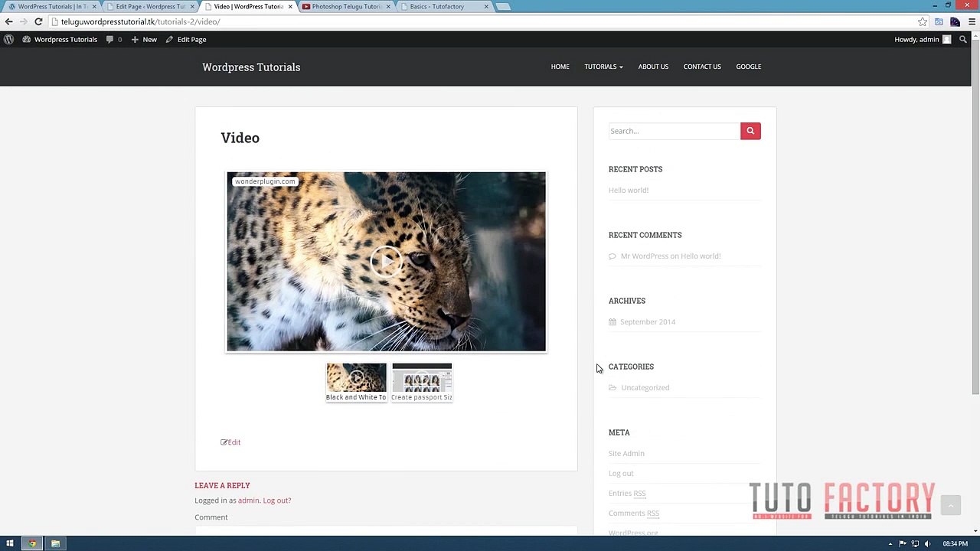Viewport: 980px width, 551px height.
Task: Open a new browser tab
Action: pos(503,7)
